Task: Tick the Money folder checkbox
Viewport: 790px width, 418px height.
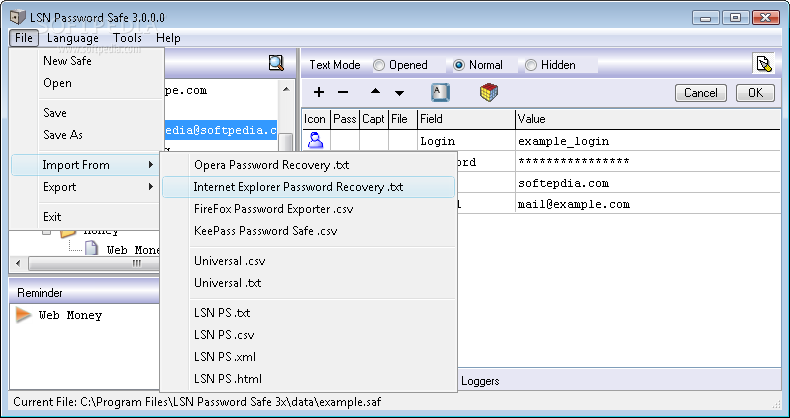Action: pos(46,232)
